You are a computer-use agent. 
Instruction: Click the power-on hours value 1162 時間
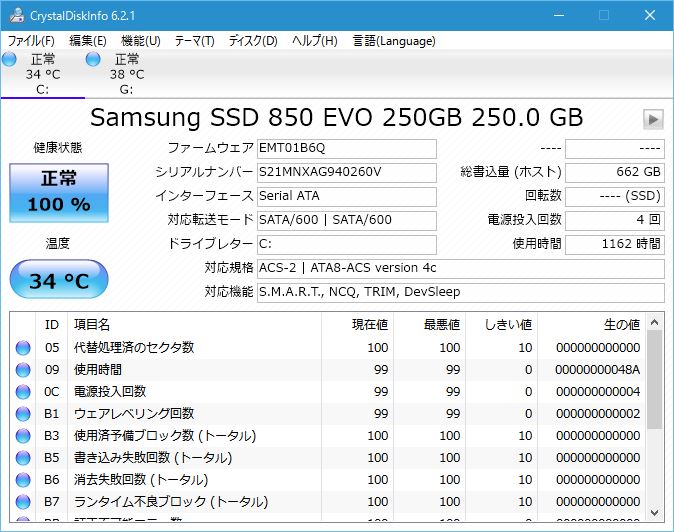pos(615,245)
